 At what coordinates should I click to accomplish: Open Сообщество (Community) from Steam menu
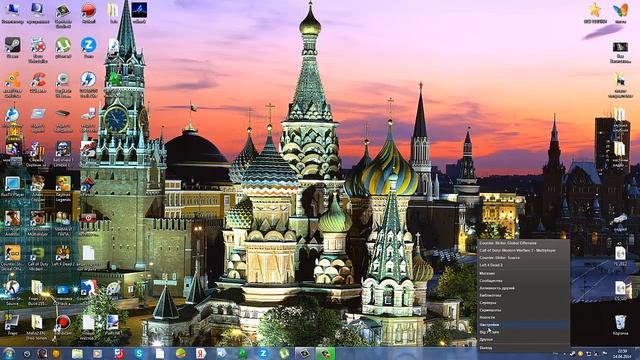524,281
